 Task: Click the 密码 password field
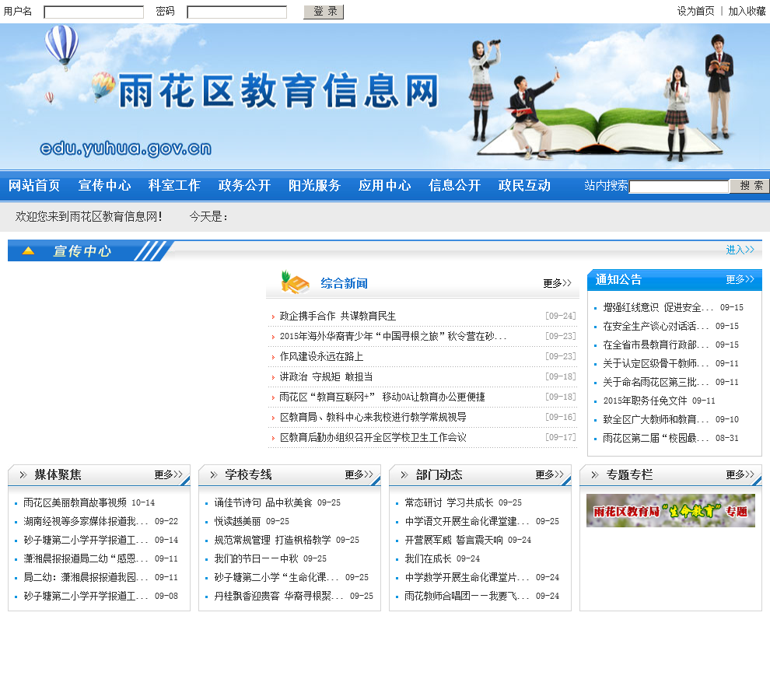click(236, 12)
